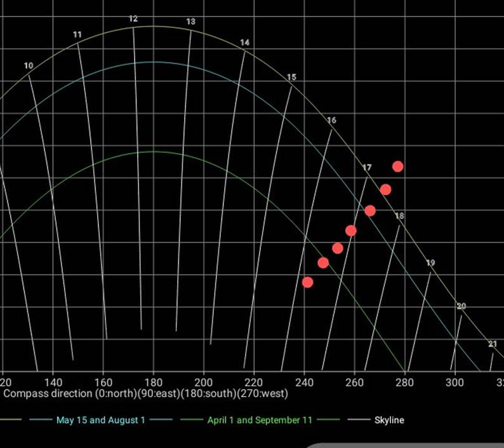Click the 'May 15 and August 1' legend entry

(x=100, y=420)
